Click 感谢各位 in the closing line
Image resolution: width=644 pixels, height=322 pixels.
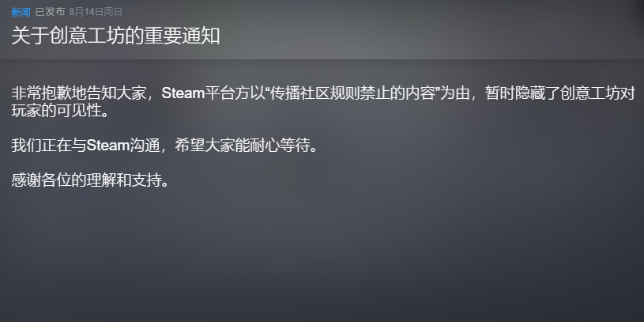(x=41, y=180)
